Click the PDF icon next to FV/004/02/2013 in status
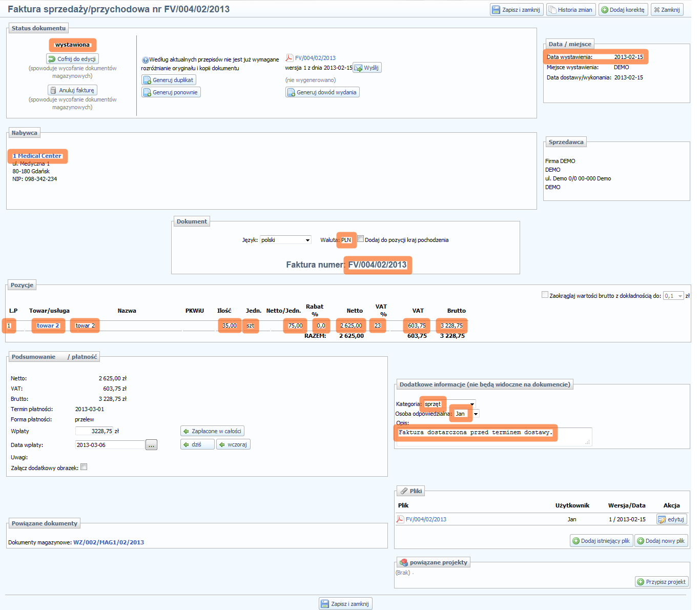The image size is (700, 610). point(289,58)
